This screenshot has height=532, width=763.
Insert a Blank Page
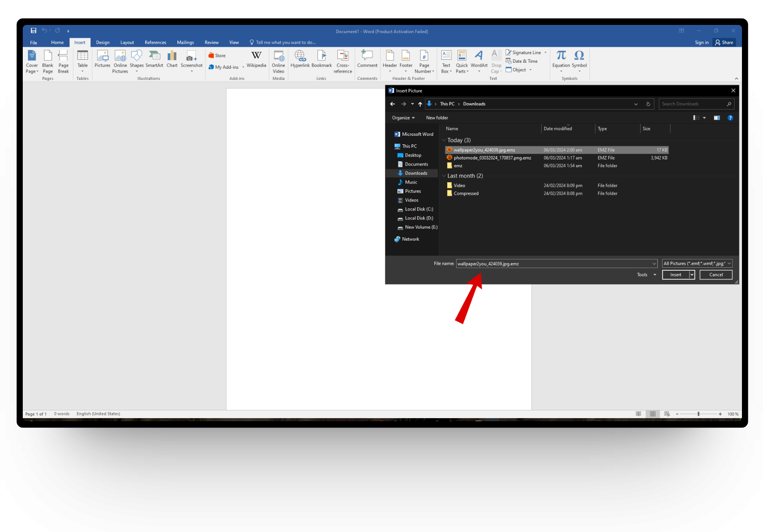point(48,62)
